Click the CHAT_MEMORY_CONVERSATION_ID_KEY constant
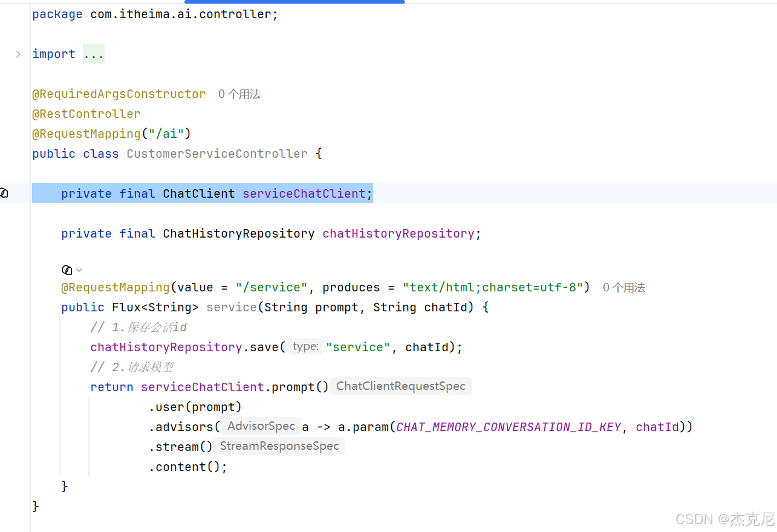 [509, 427]
